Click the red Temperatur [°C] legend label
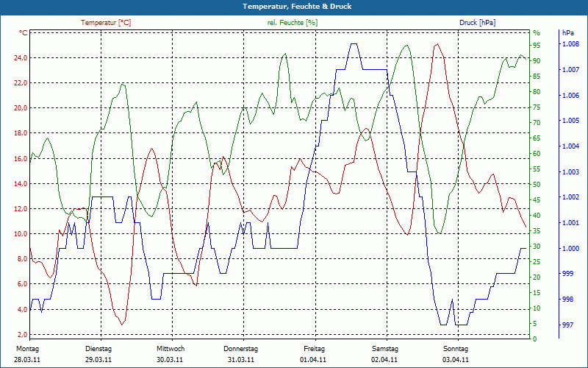Image resolution: width=588 pixels, height=368 pixels. pos(106,23)
